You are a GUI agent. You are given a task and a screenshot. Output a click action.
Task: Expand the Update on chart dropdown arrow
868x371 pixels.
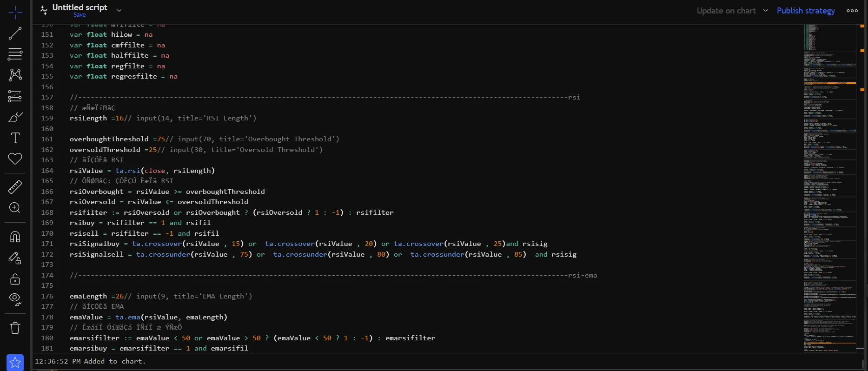click(765, 11)
